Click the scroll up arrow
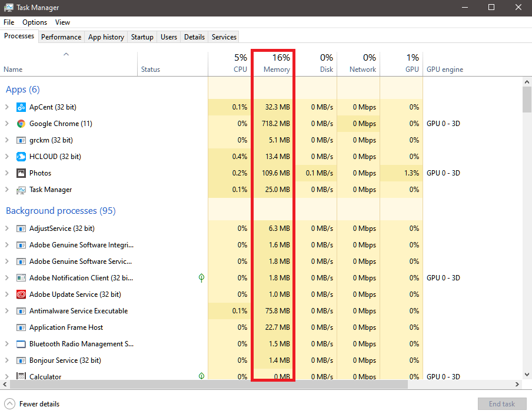532x417 pixels. tap(527, 82)
